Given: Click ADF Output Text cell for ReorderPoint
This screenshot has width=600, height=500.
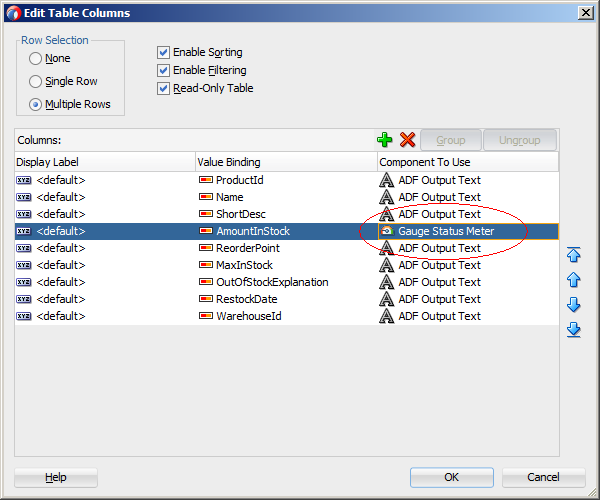Looking at the screenshot, I should [x=468, y=248].
